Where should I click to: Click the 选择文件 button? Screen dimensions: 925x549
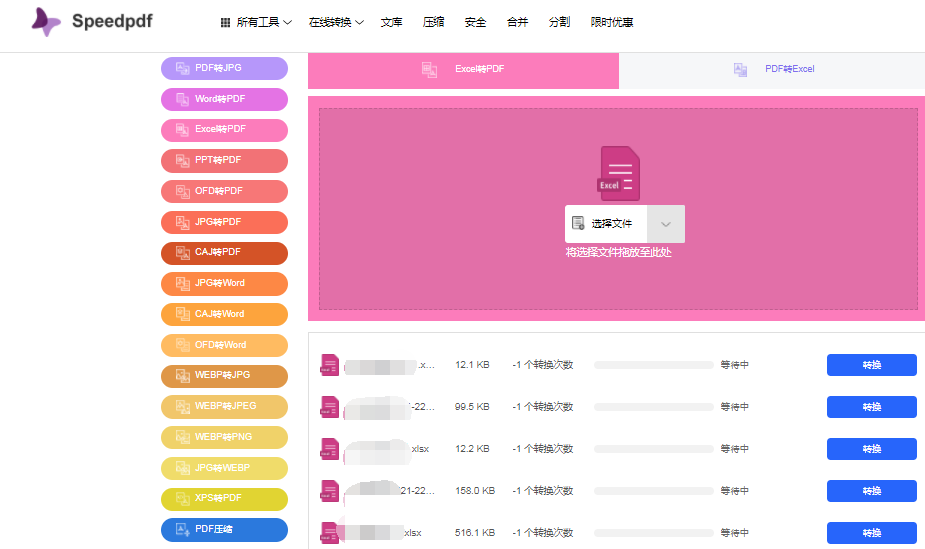click(x=606, y=223)
